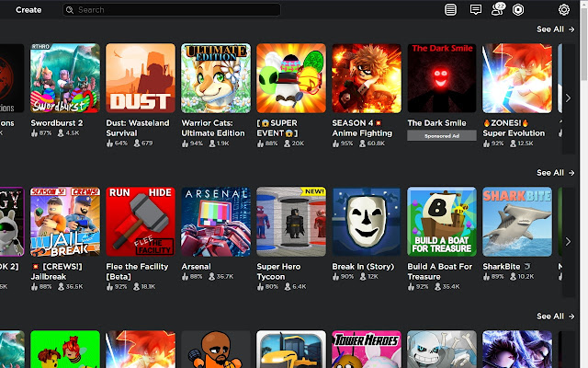Image resolution: width=588 pixels, height=368 pixels.
Task: Advance Jailbreak row with right chevron
Action: pyautogui.click(x=568, y=241)
